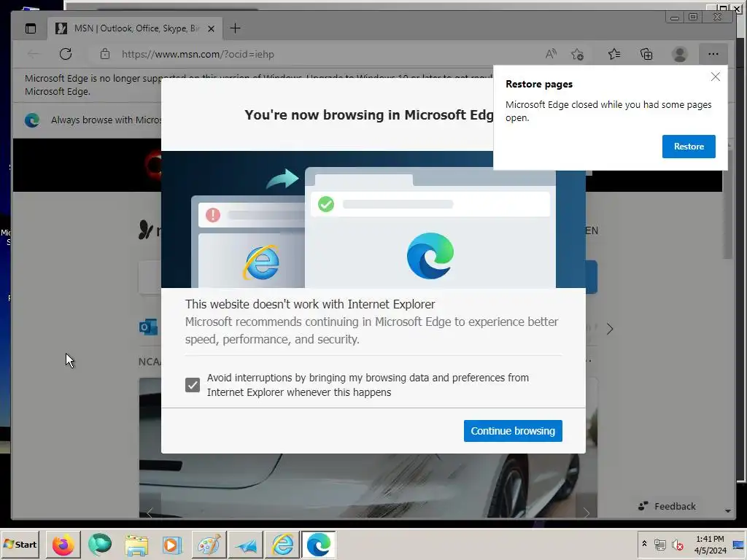Expand MSN shortcuts with right chevron

coord(610,329)
